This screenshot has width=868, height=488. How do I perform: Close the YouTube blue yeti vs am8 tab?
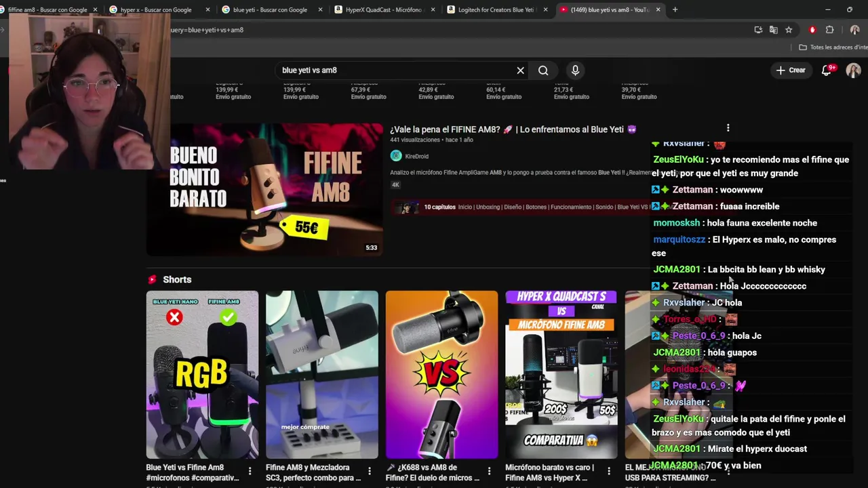[658, 9]
